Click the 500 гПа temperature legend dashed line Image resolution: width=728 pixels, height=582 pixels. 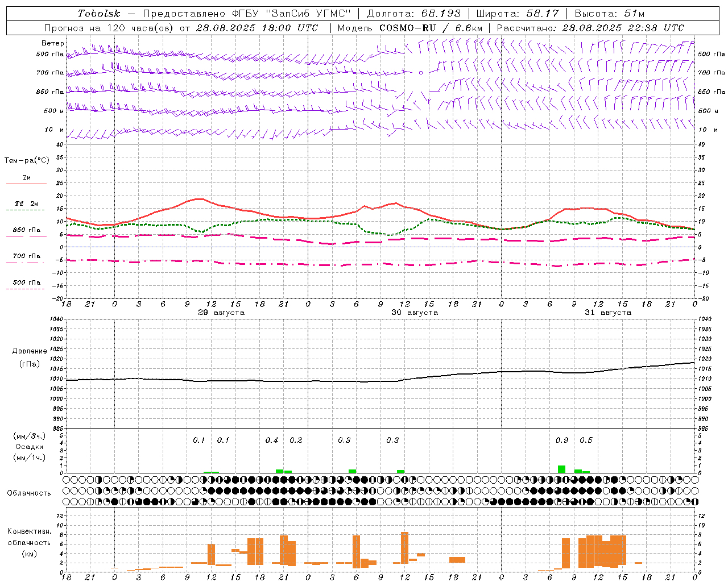tap(26, 289)
